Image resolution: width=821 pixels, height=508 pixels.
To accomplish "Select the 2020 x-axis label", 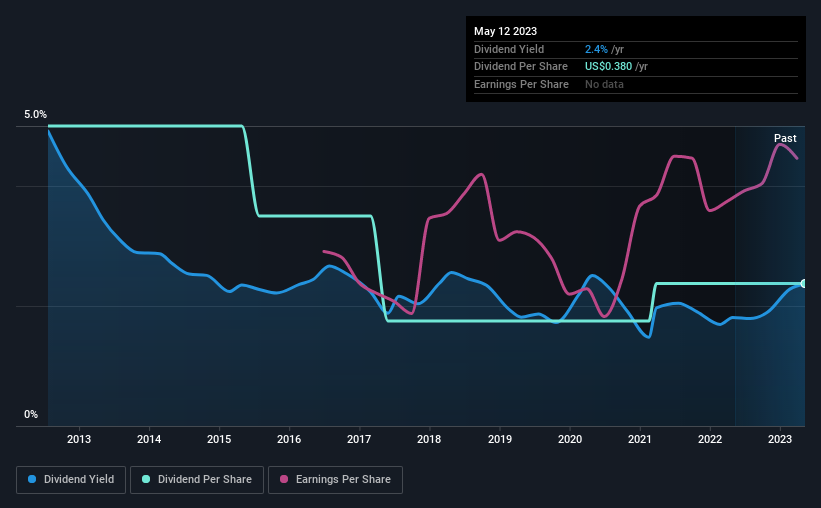I will 570,439.
